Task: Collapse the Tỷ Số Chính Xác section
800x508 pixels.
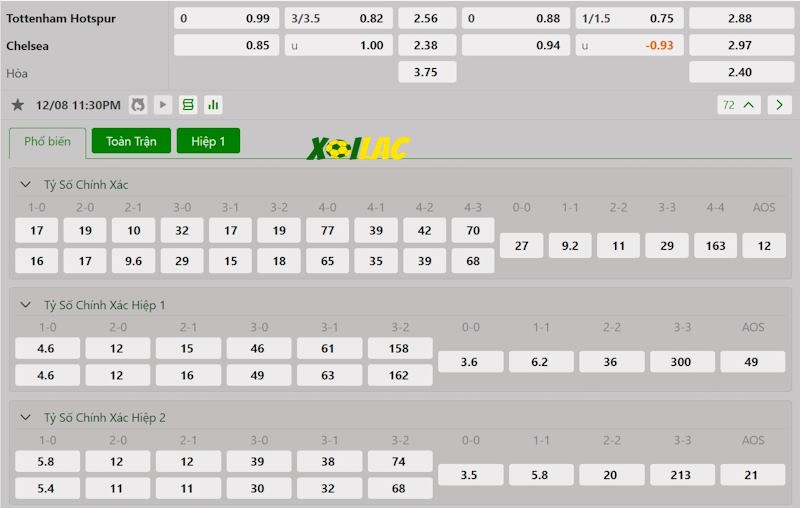Action: [26, 185]
